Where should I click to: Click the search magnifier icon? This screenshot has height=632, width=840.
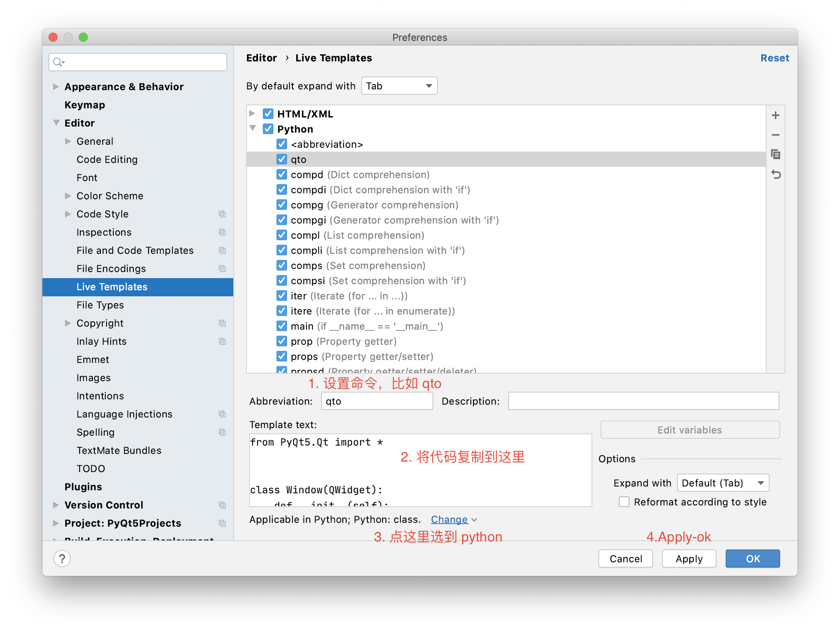[58, 62]
